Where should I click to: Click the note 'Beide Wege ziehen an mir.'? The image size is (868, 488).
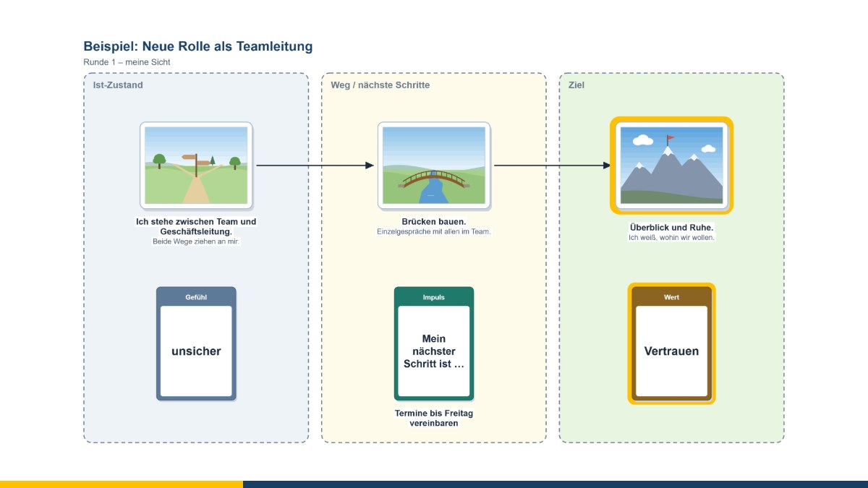(196, 241)
